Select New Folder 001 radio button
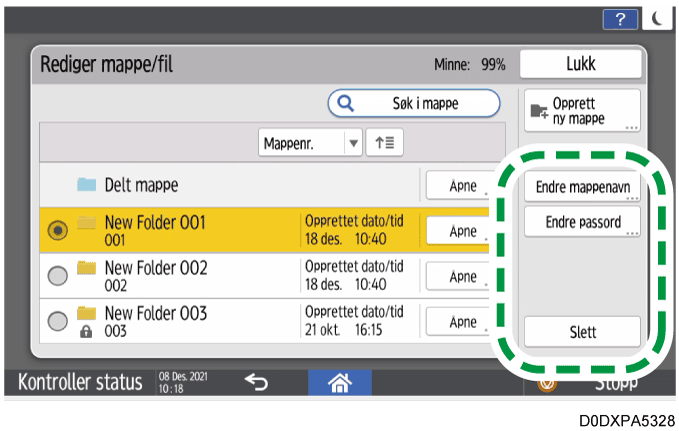 tap(59, 230)
